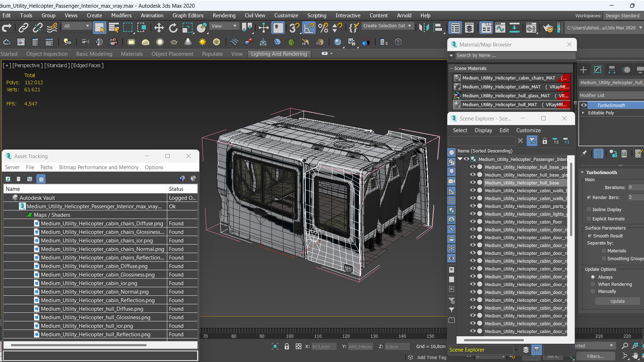644x362 pixels.
Task: Click the Status column header
Action: click(x=182, y=189)
